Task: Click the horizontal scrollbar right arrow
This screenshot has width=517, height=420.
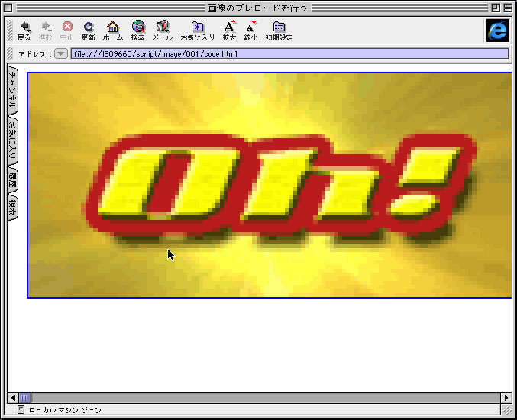Action: (506, 398)
